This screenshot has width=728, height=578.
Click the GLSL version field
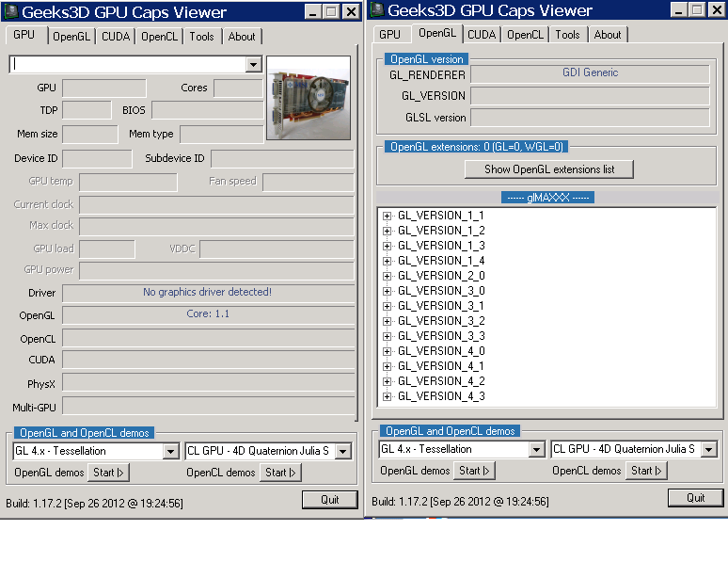click(590, 118)
